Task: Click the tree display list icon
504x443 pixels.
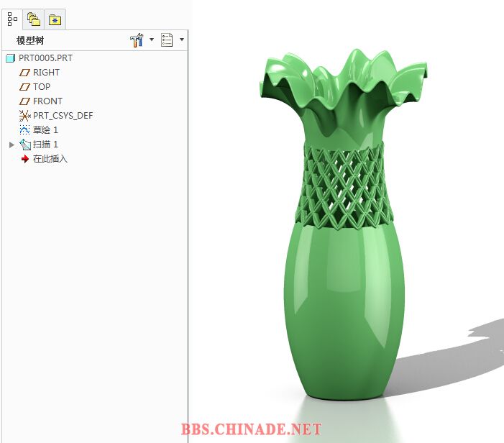Action: pos(167,40)
